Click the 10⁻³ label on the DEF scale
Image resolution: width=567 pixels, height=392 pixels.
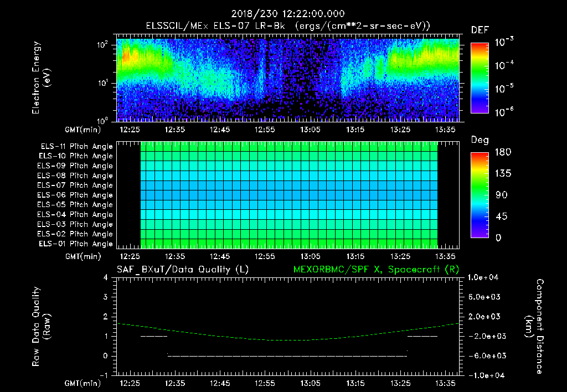pyautogui.click(x=504, y=42)
